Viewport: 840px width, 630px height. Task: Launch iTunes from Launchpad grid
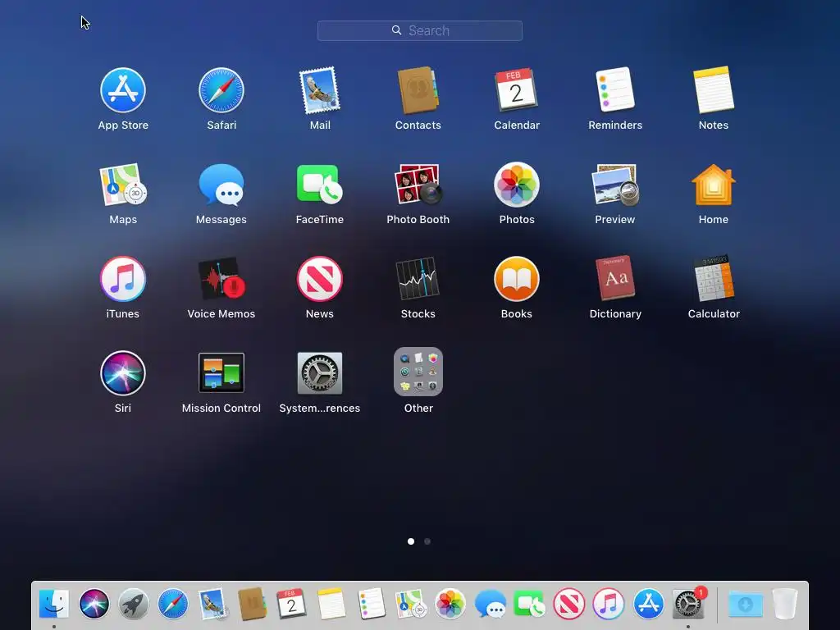(x=123, y=279)
